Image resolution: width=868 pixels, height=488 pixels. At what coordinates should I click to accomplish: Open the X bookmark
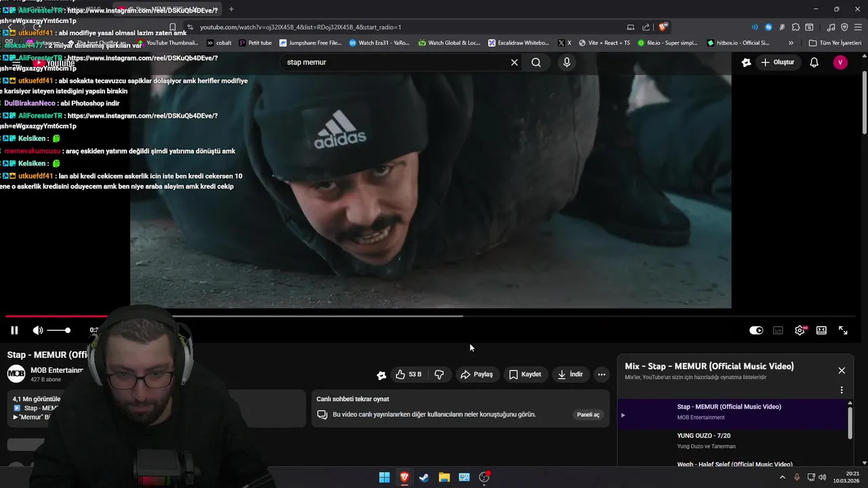click(x=564, y=43)
